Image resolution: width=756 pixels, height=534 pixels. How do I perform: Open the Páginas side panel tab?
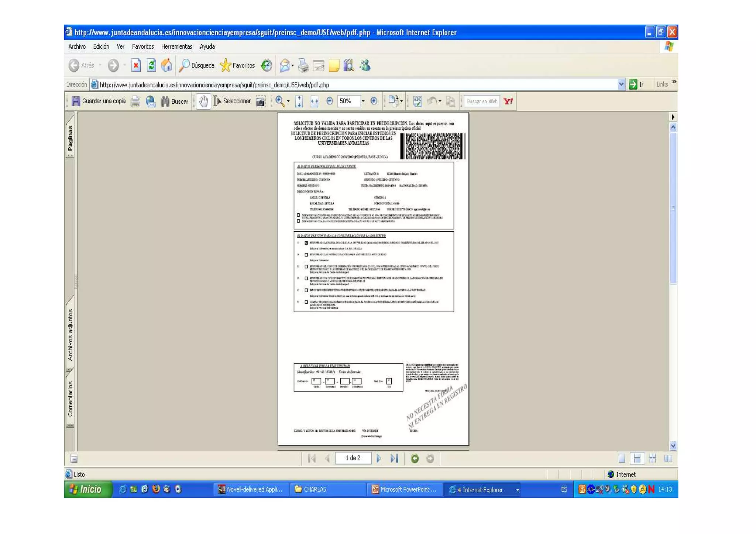click(x=70, y=138)
